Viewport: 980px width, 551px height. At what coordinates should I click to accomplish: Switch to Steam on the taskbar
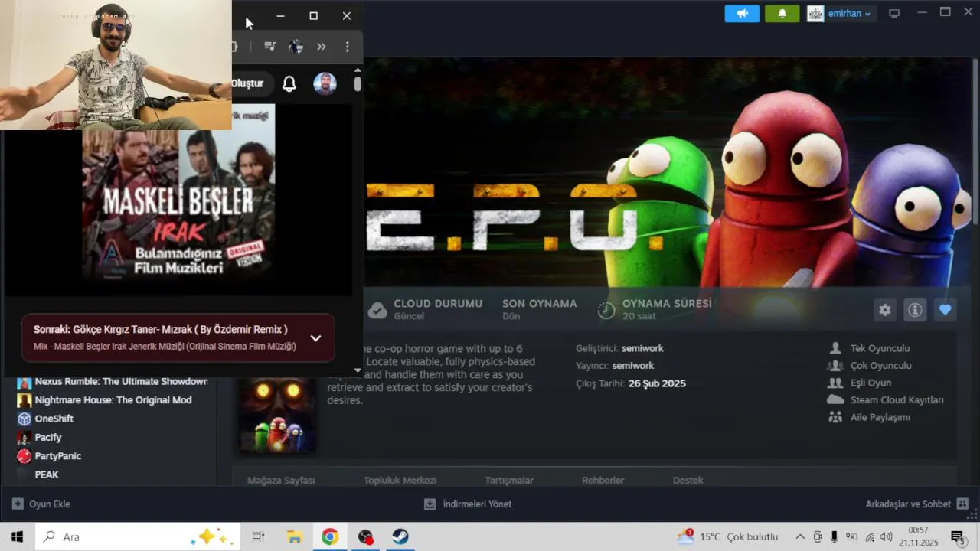(400, 536)
